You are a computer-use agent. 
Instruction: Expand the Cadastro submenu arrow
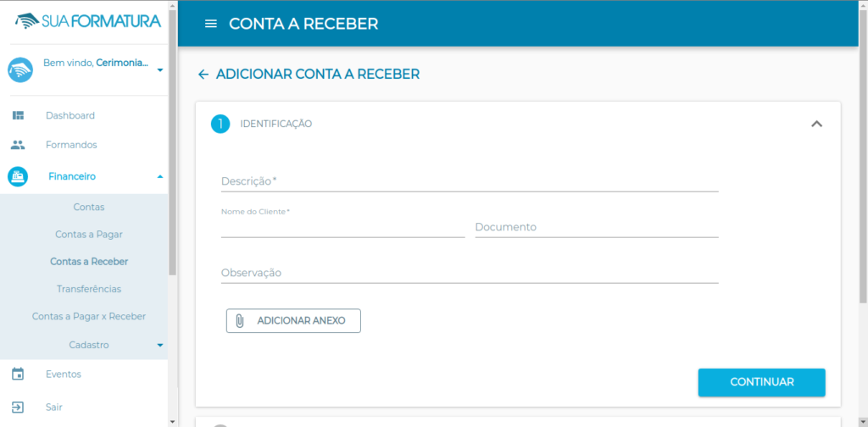[160, 345]
